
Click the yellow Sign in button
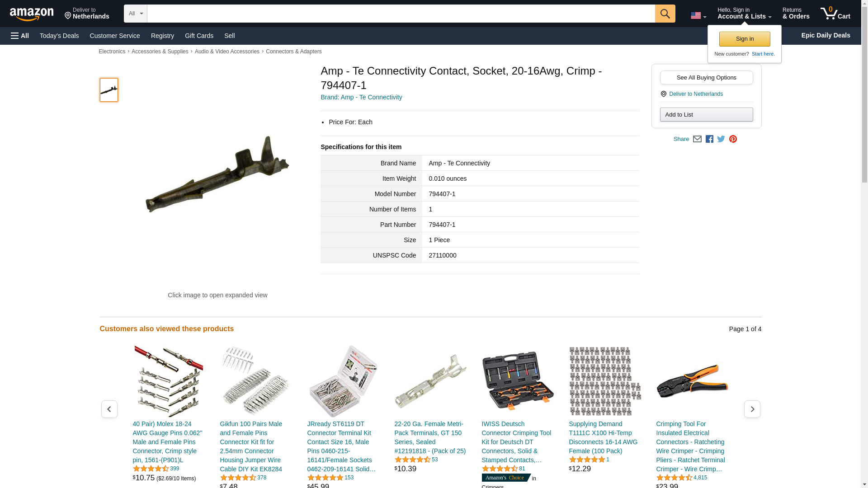pos(745,39)
